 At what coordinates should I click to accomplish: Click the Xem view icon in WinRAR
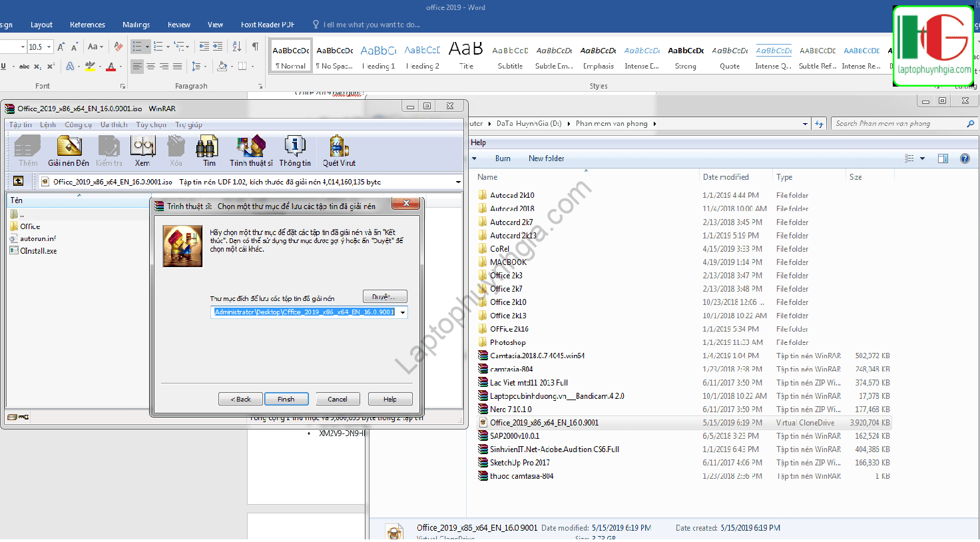pos(142,151)
